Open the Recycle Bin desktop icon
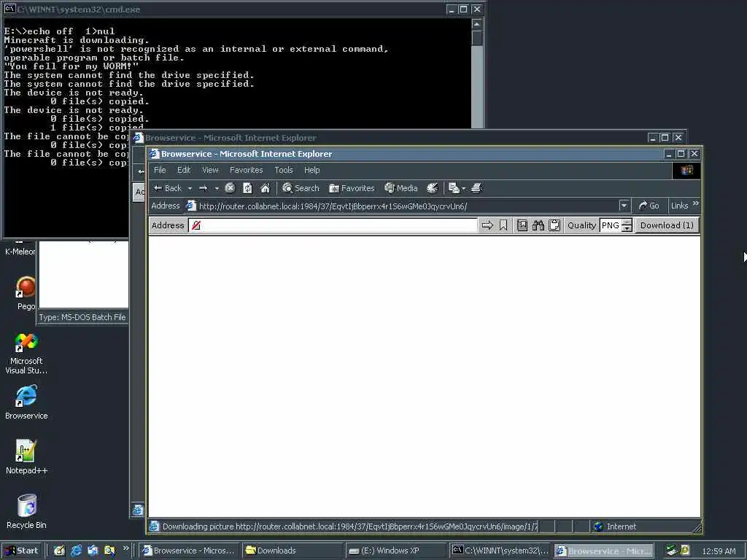The height and width of the screenshot is (560, 747). coord(26,511)
